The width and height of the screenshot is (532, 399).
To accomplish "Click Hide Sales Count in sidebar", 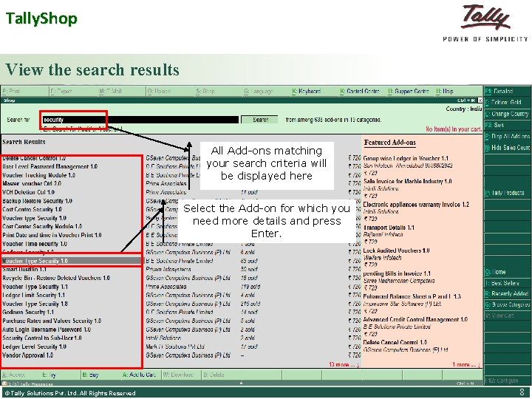I will [507, 148].
